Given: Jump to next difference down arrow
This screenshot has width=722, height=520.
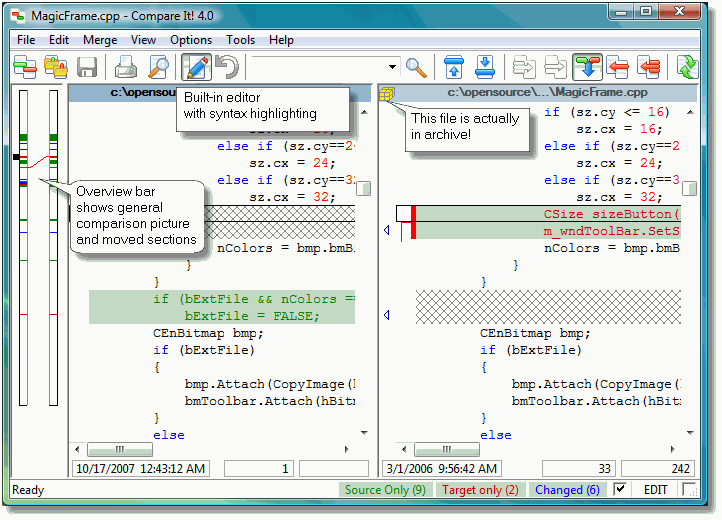Looking at the screenshot, I should click(x=485, y=67).
